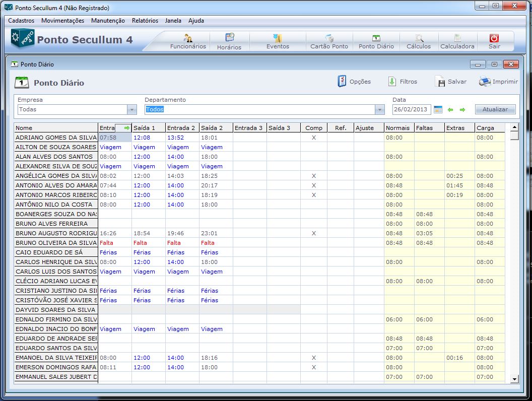
Task: Launch the Calculadora toolbar icon
Action: (x=457, y=38)
